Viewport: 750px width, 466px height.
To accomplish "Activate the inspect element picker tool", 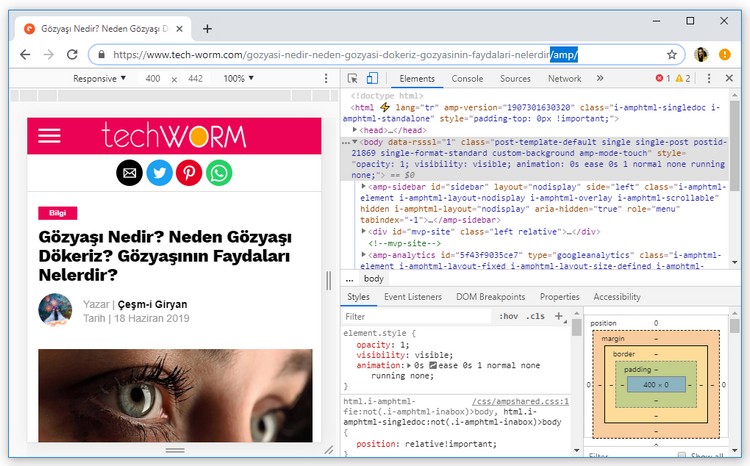I will coord(353,78).
